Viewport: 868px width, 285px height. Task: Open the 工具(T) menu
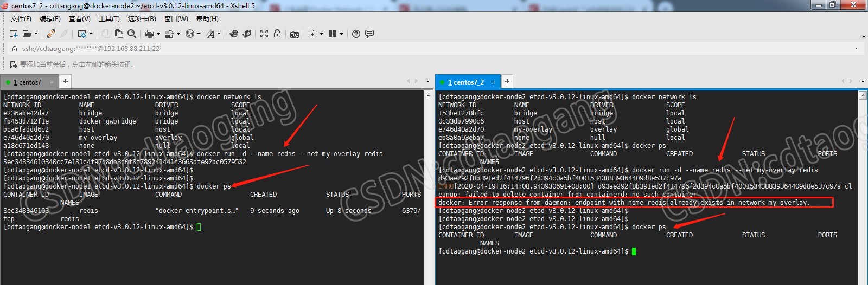coord(109,19)
